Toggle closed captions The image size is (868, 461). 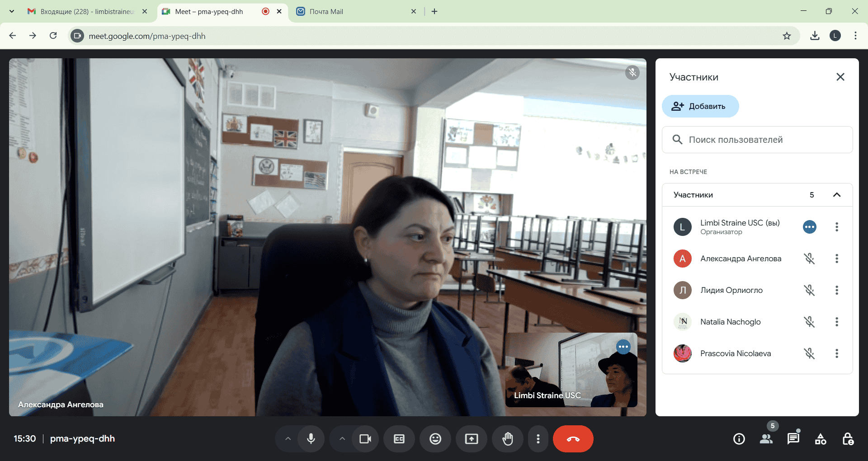click(399, 439)
